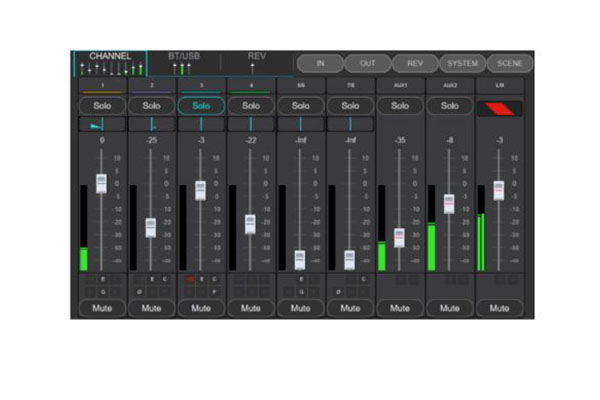This screenshot has height=400, width=600.
Task: Click the channel 2 level readout -25
Action: [x=152, y=140]
